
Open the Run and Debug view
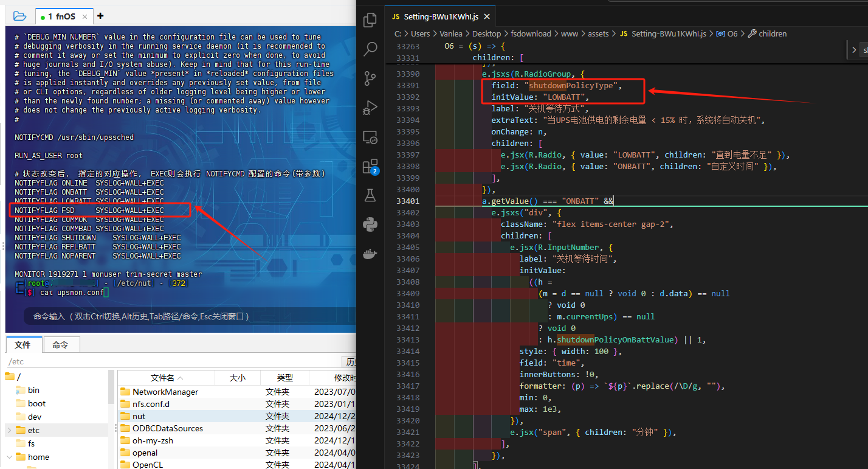point(370,108)
